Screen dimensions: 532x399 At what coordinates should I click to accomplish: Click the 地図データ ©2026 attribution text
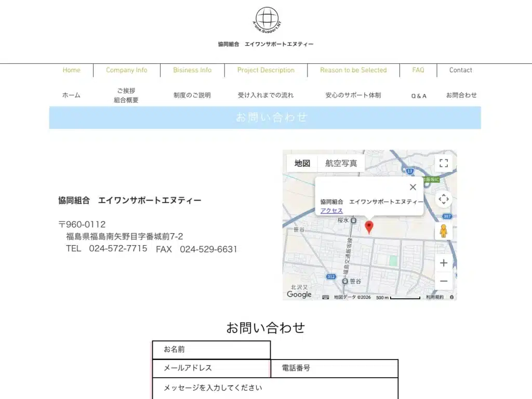pyautogui.click(x=352, y=297)
